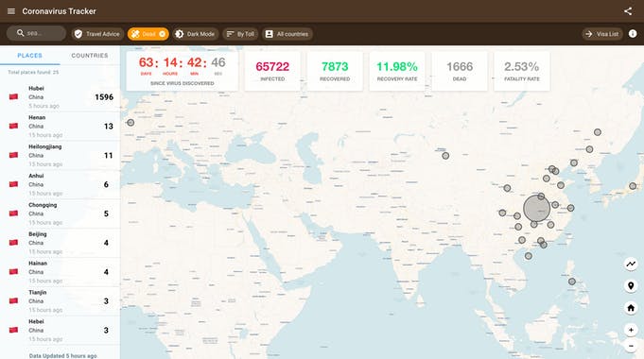The width and height of the screenshot is (644, 359).
Task: Remove the Dead filter chip
Action: (x=163, y=34)
